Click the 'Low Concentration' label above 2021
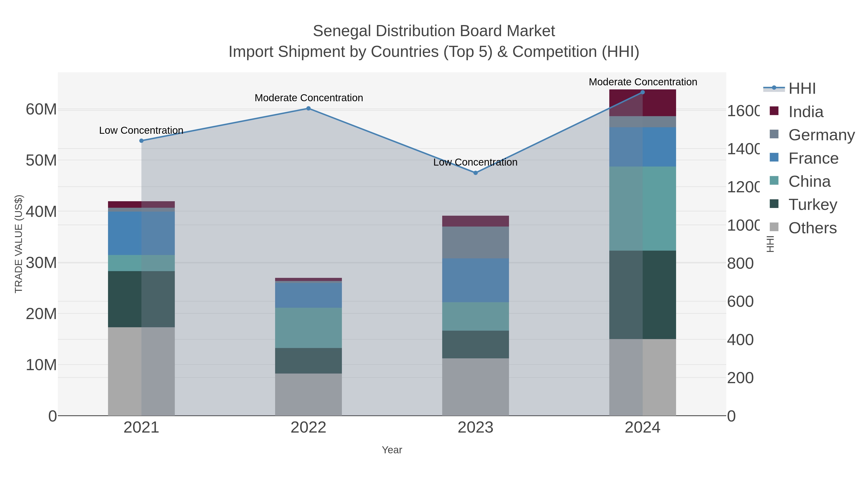The width and height of the screenshot is (868, 488). [x=141, y=130]
